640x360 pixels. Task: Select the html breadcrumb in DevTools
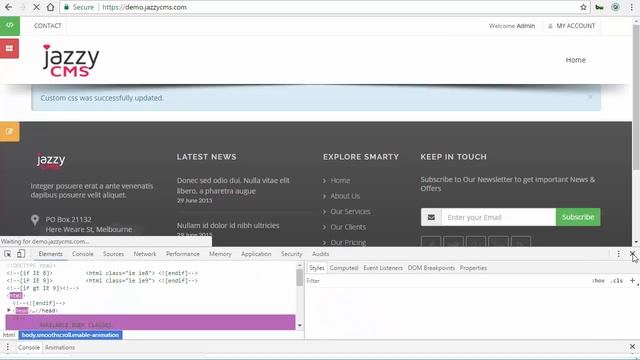tap(9, 335)
